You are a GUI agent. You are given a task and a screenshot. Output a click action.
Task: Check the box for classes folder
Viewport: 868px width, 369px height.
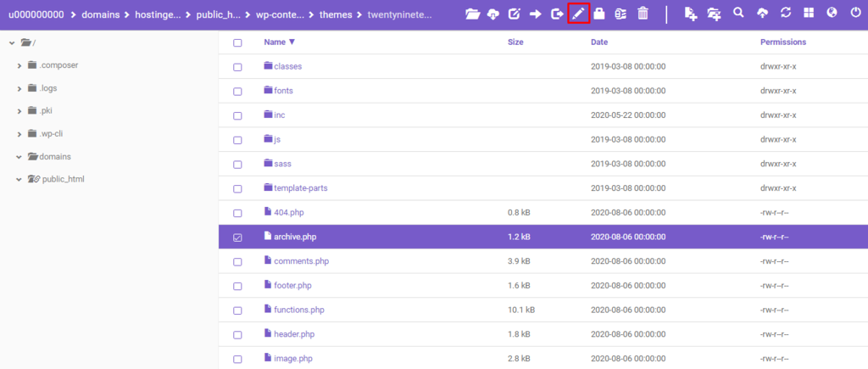[x=237, y=67]
